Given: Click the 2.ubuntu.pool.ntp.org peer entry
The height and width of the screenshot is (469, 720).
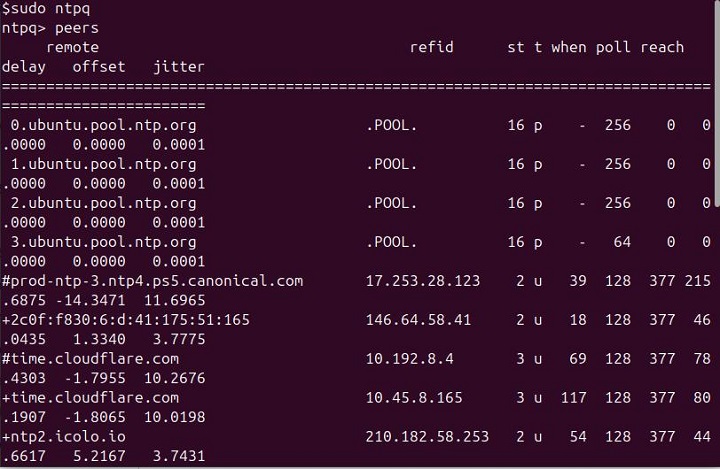Looking at the screenshot, I should [x=103, y=203].
